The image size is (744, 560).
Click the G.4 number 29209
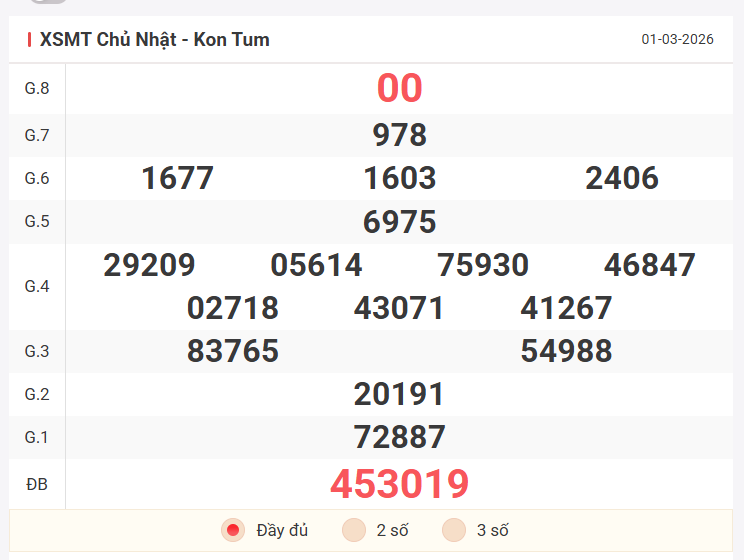149,265
